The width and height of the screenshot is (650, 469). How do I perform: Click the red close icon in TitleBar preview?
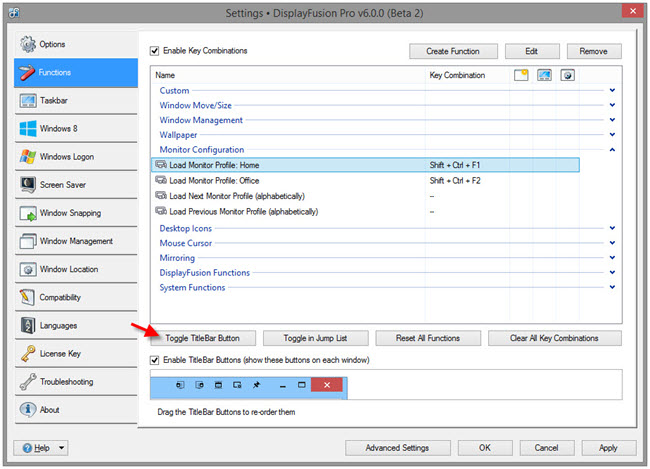pos(327,385)
